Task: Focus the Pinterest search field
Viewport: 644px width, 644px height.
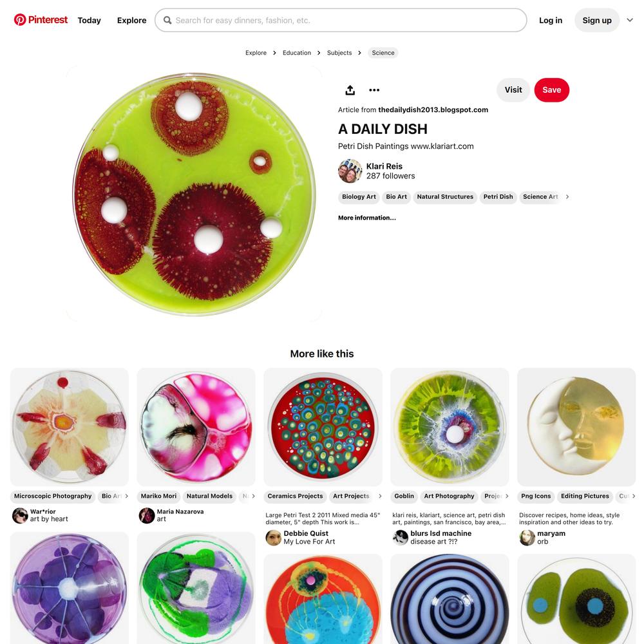Action: pyautogui.click(x=341, y=20)
